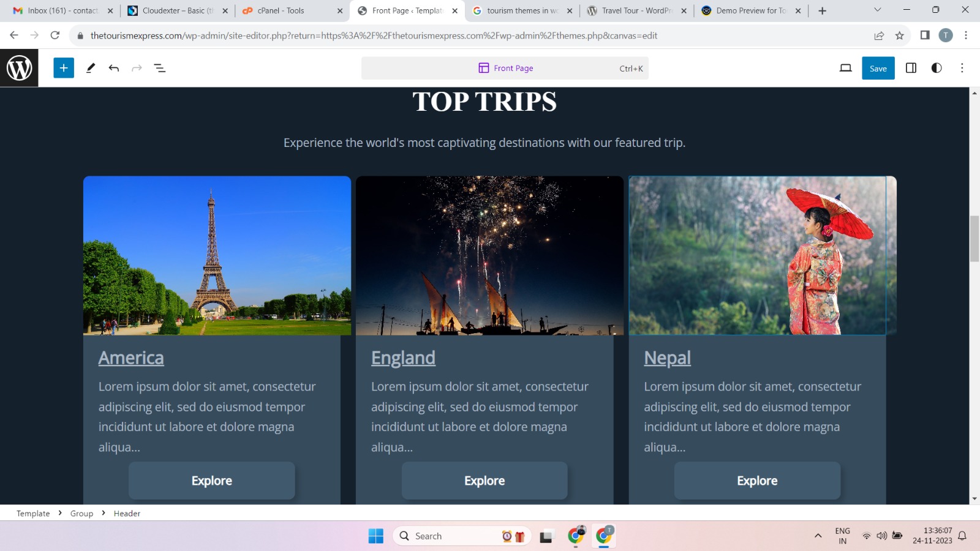Select the Nepal kimono image
980x551 pixels.
pyautogui.click(x=757, y=255)
